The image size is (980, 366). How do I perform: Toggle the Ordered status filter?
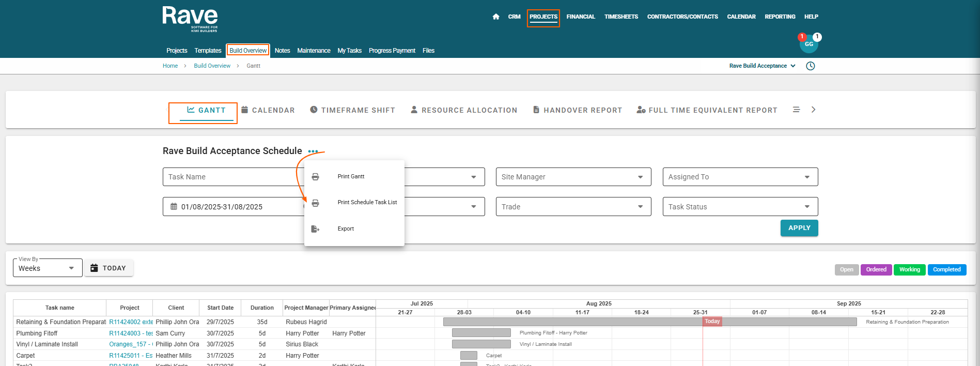point(876,270)
